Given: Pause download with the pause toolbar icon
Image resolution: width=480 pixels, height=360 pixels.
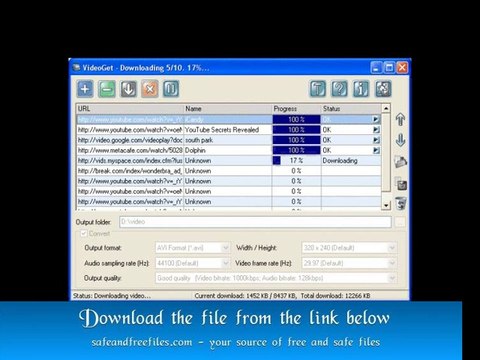Looking at the screenshot, I should [171, 89].
